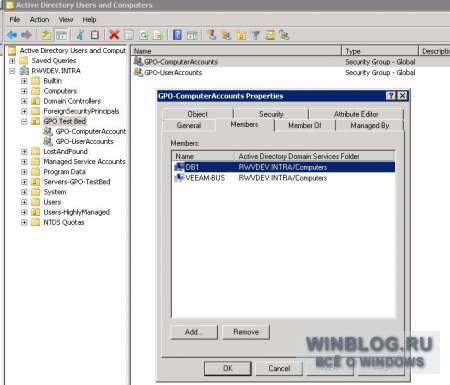Select the DB1 member row
The image size is (450, 385).
pyautogui.click(x=284, y=167)
